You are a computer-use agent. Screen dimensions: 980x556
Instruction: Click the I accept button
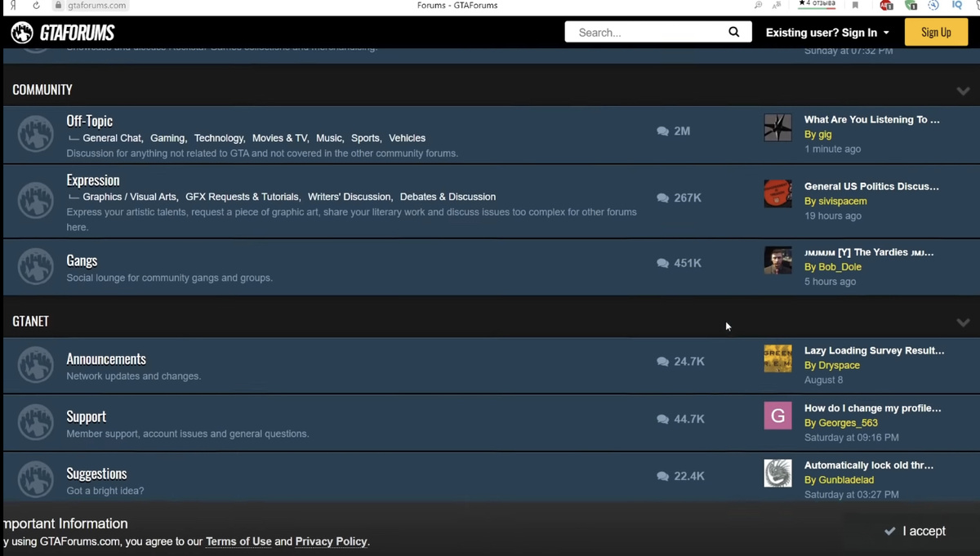pos(915,532)
